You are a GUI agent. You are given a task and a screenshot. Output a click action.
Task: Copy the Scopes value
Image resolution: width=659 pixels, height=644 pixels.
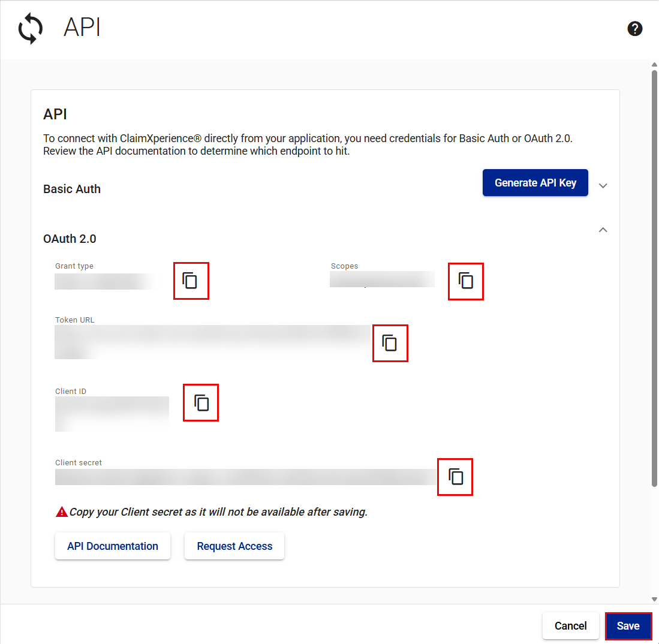pos(466,281)
